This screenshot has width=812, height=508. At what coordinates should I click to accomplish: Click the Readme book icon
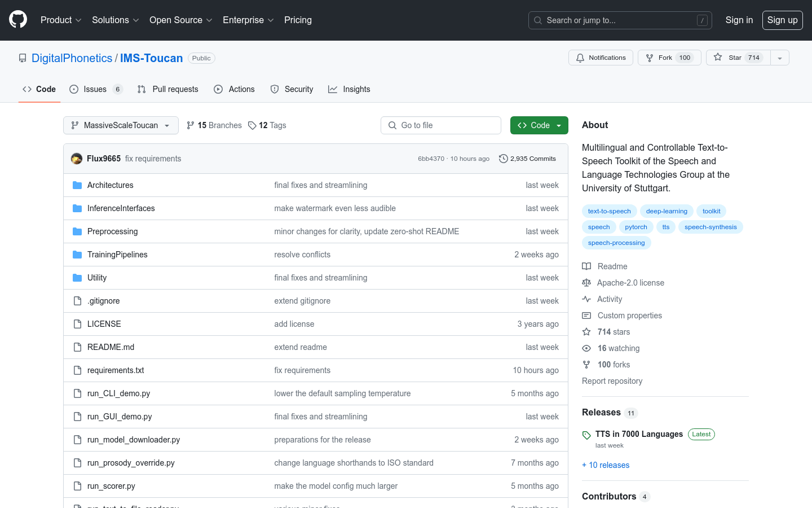pyautogui.click(x=586, y=266)
